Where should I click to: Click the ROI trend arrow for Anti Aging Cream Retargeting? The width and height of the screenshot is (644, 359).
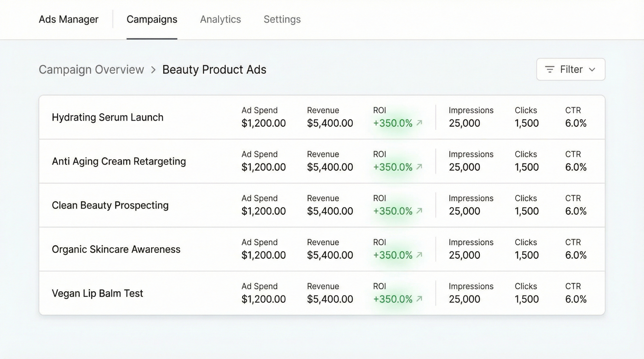(419, 167)
